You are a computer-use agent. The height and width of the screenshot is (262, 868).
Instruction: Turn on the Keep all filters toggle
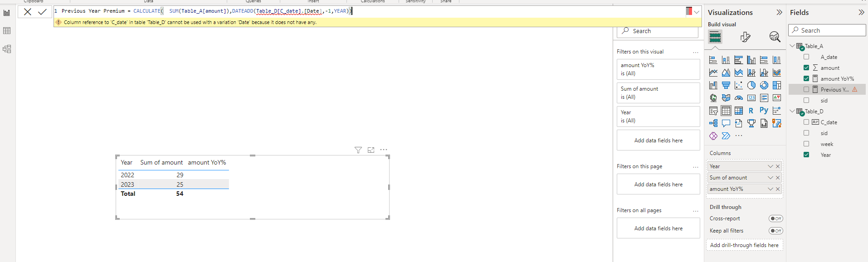pos(776,231)
